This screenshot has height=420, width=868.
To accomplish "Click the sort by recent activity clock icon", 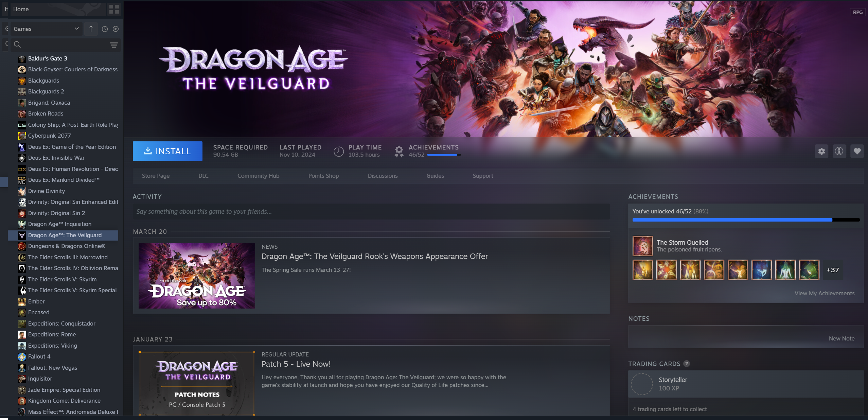I will point(105,29).
